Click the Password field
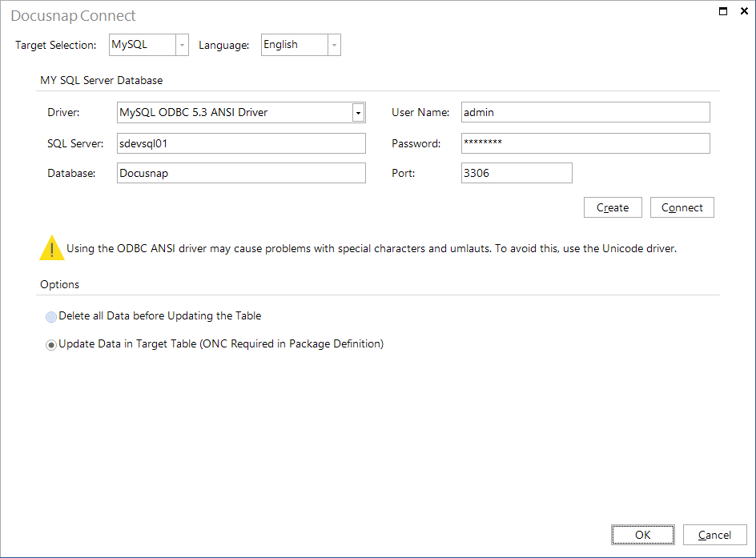Image resolution: width=756 pixels, height=558 pixels. [x=585, y=143]
